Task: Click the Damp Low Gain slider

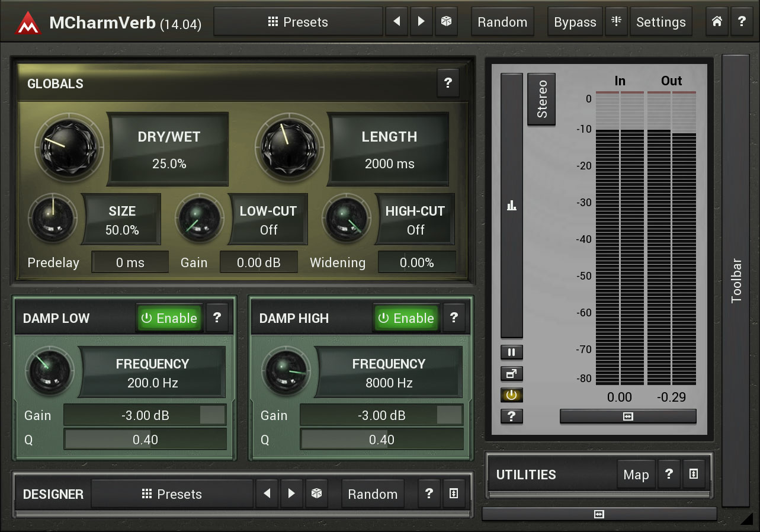Action: (145, 415)
